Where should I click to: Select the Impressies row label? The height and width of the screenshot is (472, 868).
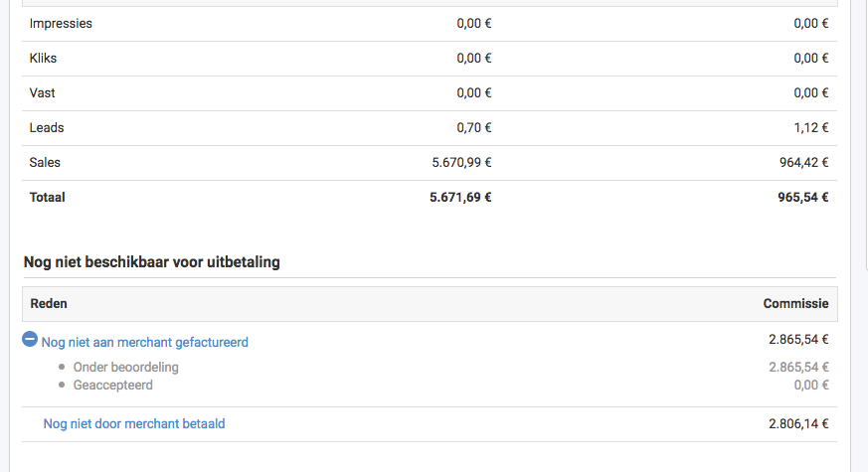tap(61, 24)
